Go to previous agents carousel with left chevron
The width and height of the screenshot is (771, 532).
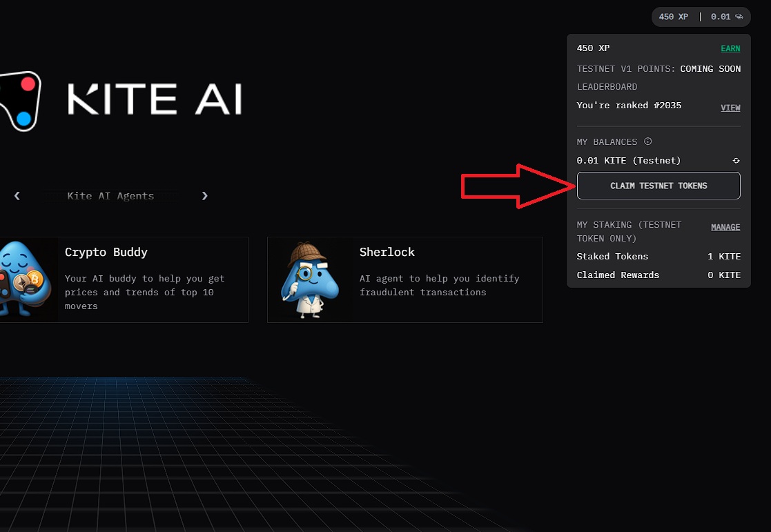[x=17, y=196]
